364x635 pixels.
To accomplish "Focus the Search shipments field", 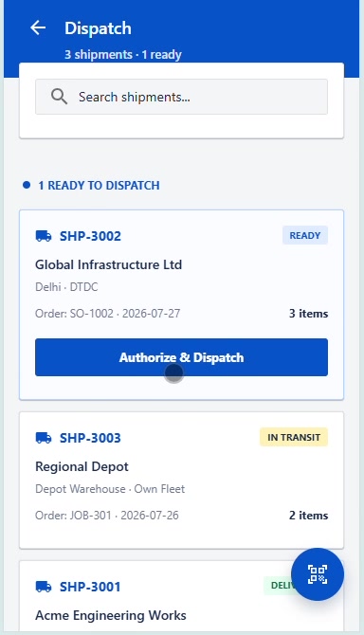I will pyautogui.click(x=181, y=97).
